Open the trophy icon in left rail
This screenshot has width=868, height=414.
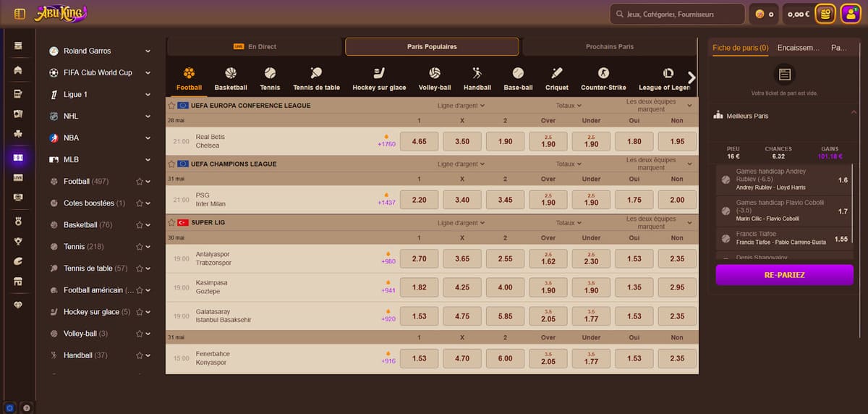[18, 240]
